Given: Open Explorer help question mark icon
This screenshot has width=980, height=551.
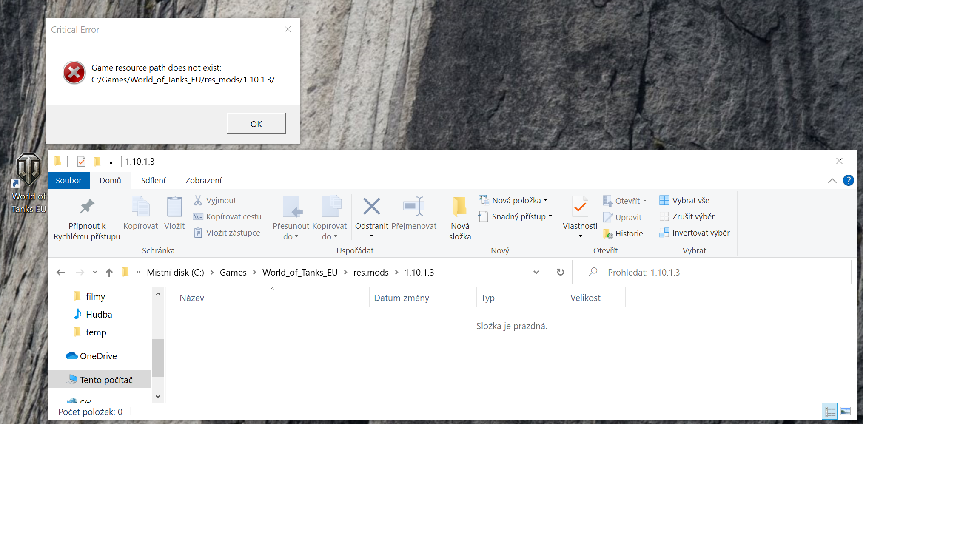Looking at the screenshot, I should (x=849, y=180).
